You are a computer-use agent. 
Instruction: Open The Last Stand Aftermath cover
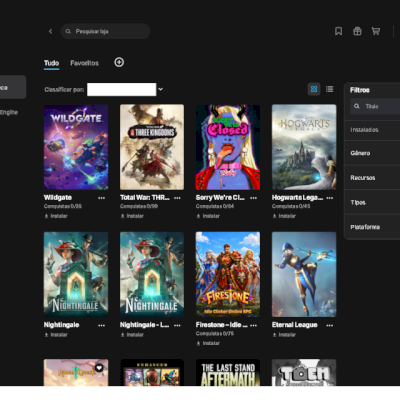(x=228, y=372)
